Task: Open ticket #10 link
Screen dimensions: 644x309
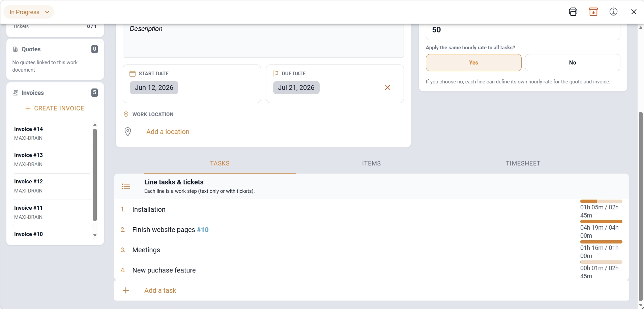Action: (203, 230)
